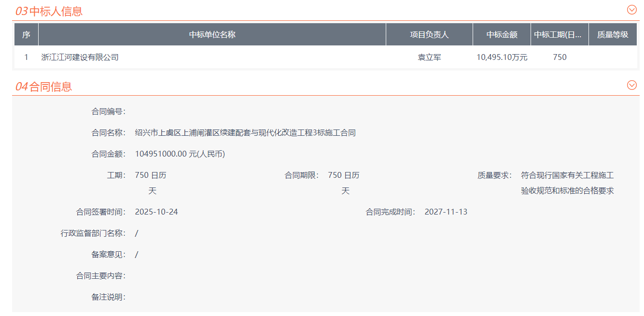Select the 项目负责人 column header
Screen dimensions: 644x316
pyautogui.click(x=429, y=35)
